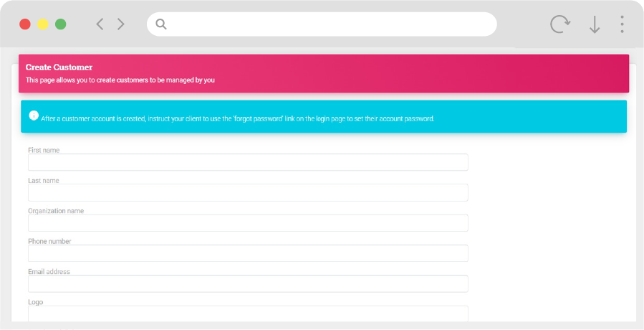Click the 'Email address' label
Image resolution: width=644 pixels, height=330 pixels.
tap(49, 272)
